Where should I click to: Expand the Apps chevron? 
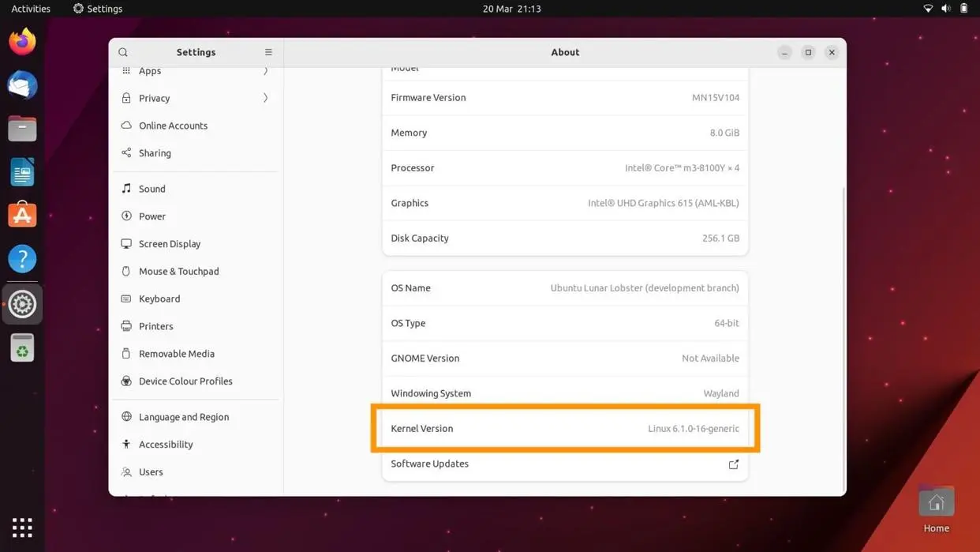coord(266,71)
